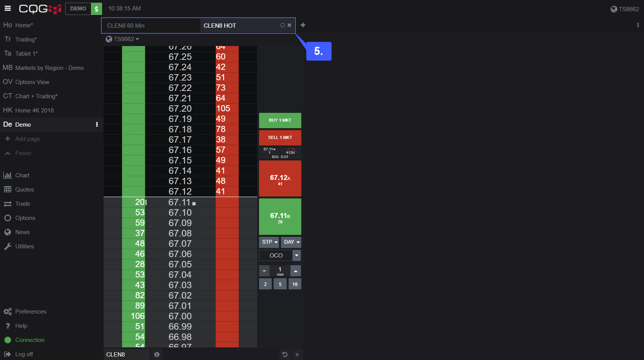Toggle the circle indicator on CLEN8 HOT tab
The height and width of the screenshot is (360, 644).
pyautogui.click(x=282, y=25)
